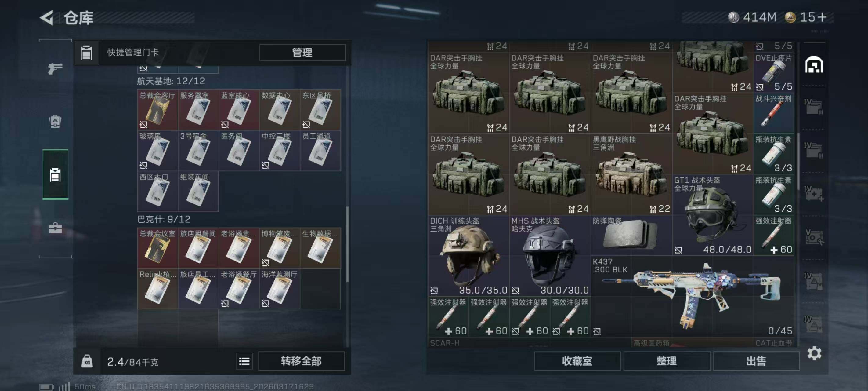Go back using the arrow beside 仓库

47,17
